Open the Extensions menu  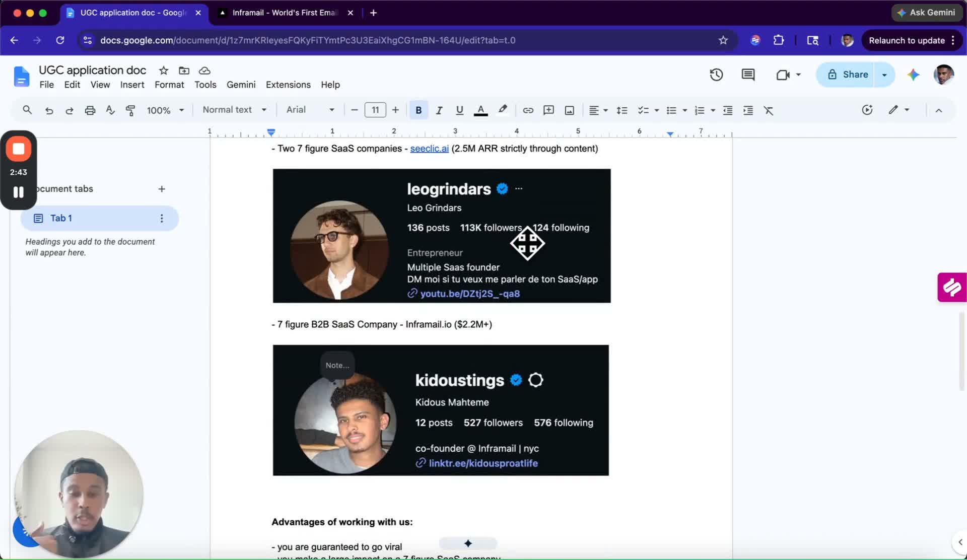[x=288, y=85]
